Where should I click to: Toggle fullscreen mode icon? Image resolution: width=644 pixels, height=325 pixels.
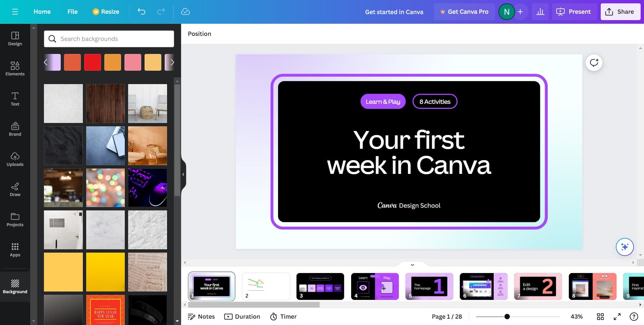(617, 317)
